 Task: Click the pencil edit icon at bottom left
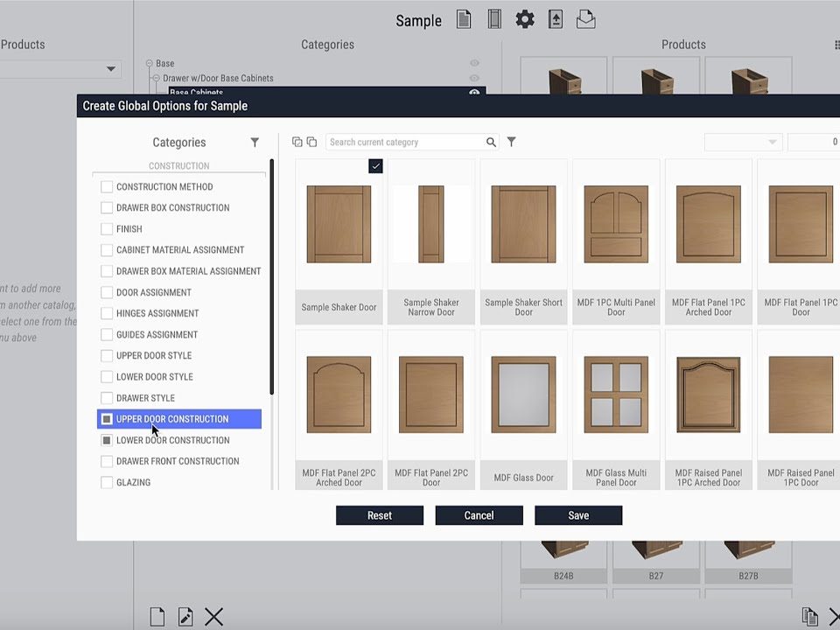[185, 617]
